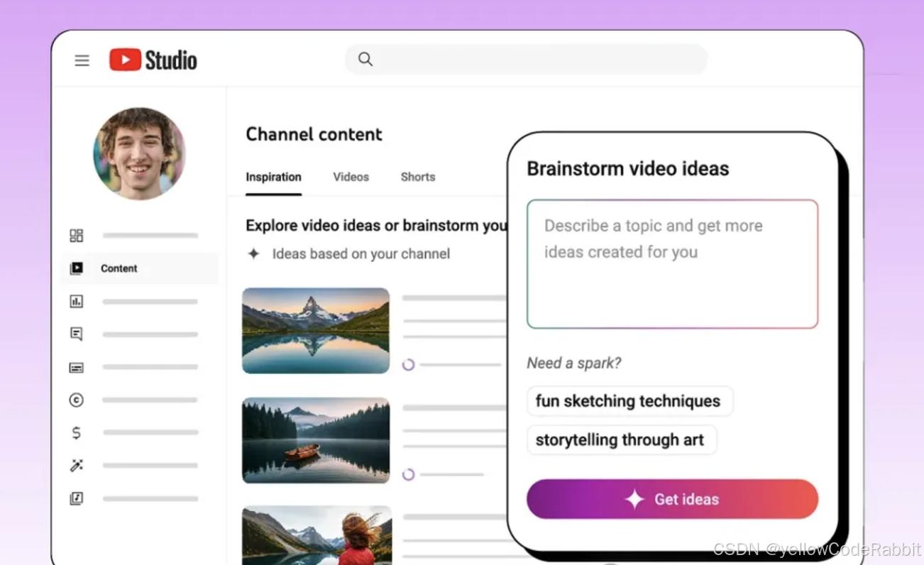This screenshot has height=565, width=924.
Task: Select the fun sketching techniques suggestion
Action: pos(629,401)
